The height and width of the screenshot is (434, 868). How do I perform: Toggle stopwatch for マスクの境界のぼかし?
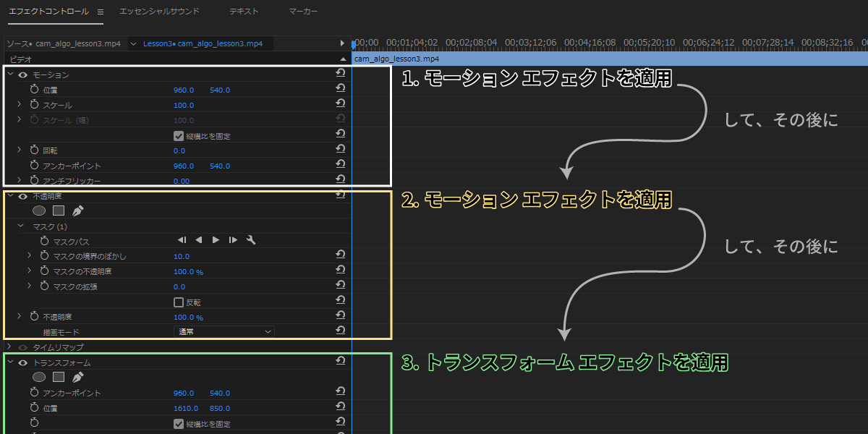coord(44,256)
